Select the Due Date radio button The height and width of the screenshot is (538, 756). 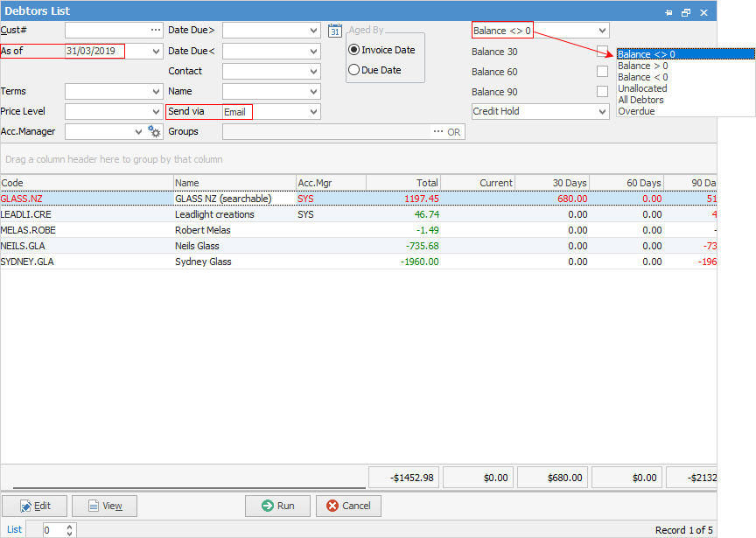[354, 70]
